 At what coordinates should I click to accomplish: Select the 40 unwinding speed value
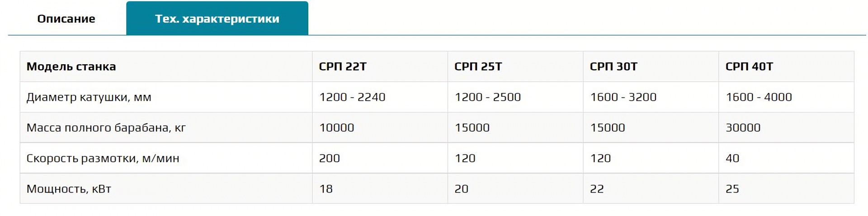tap(732, 159)
